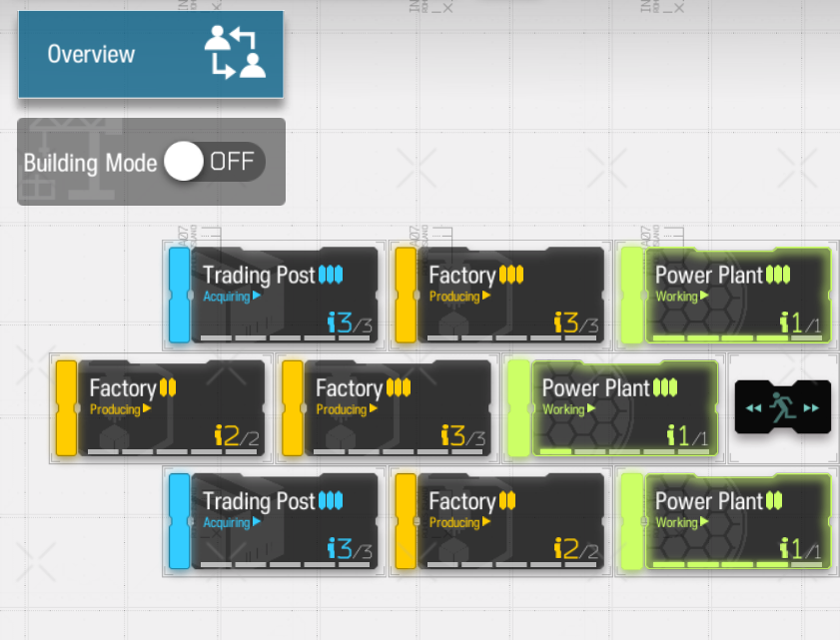Image resolution: width=840 pixels, height=640 pixels.
Task: Click the blue side tab of bottom Trading Post
Action: [180, 521]
